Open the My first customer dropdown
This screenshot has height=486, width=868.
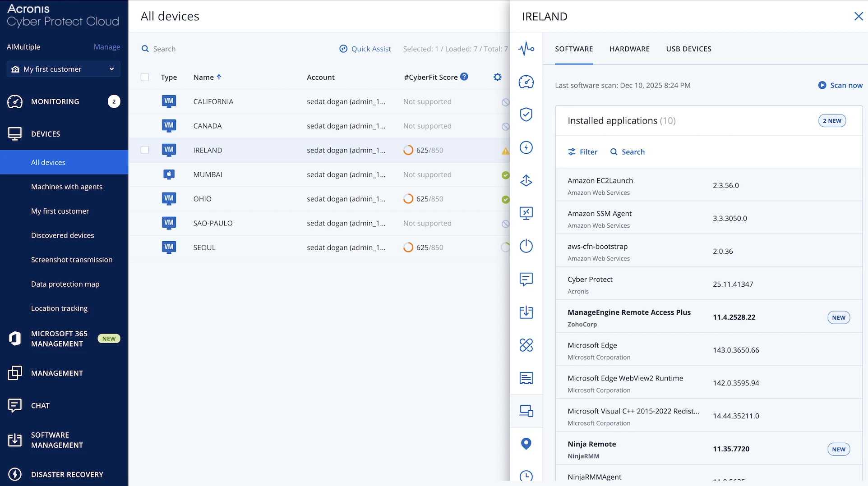point(63,69)
